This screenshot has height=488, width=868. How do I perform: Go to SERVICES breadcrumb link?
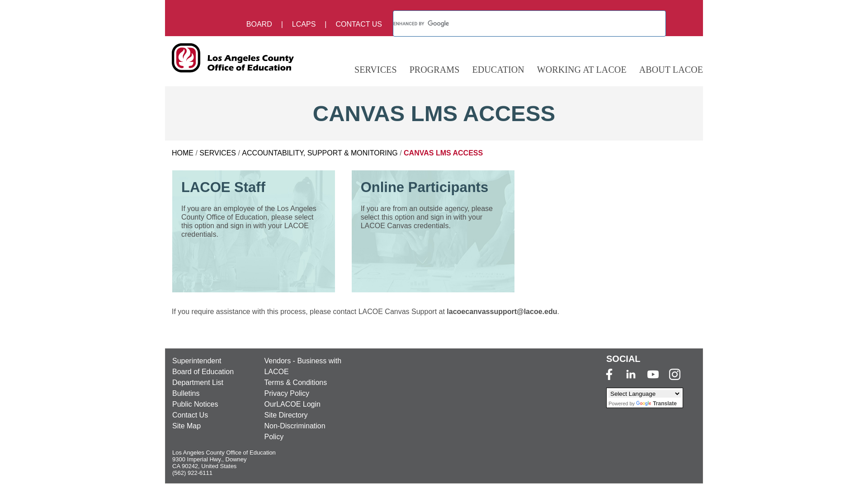tap(217, 153)
